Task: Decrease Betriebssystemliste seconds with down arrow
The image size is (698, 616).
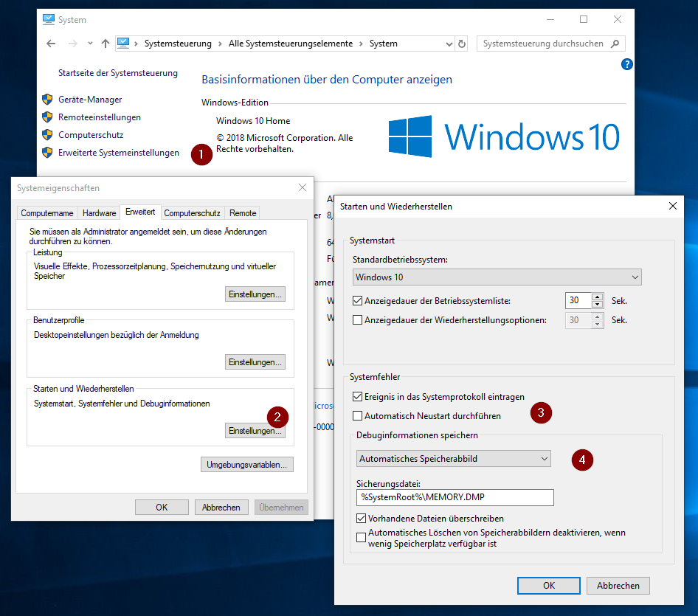Action: [x=598, y=305]
